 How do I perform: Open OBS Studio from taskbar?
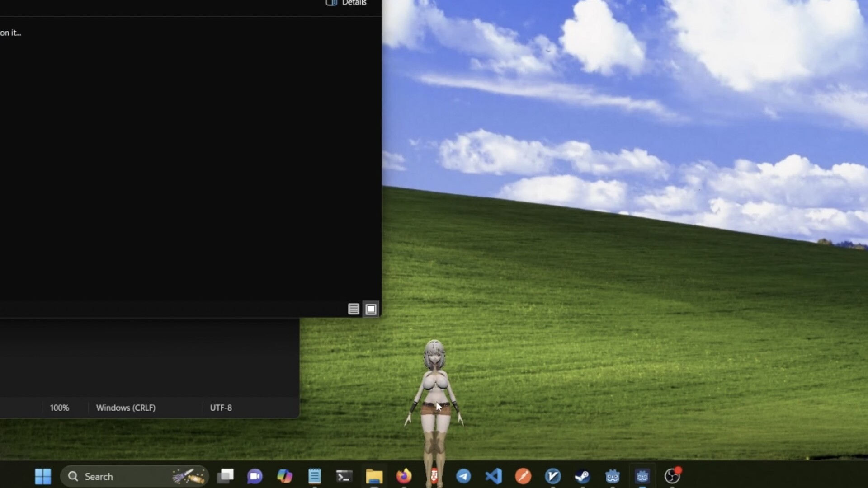tap(672, 476)
